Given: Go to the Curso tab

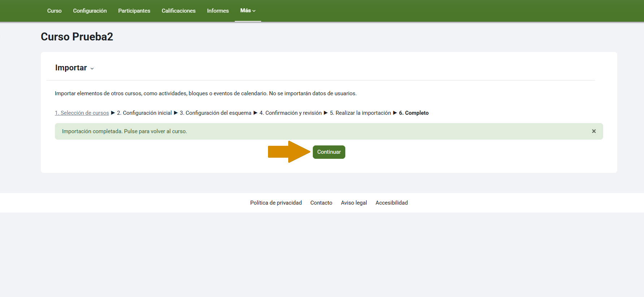Looking at the screenshot, I should point(54,11).
